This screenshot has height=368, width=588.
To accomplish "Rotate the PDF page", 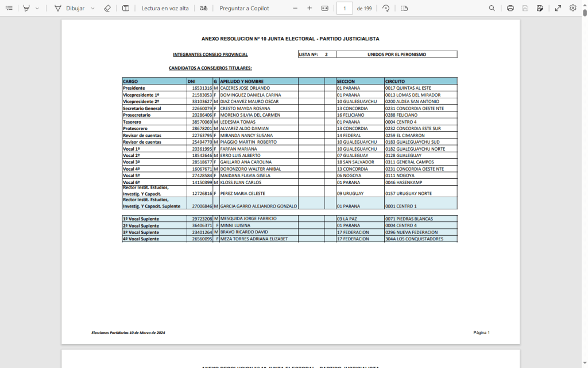I will tap(386, 8).
